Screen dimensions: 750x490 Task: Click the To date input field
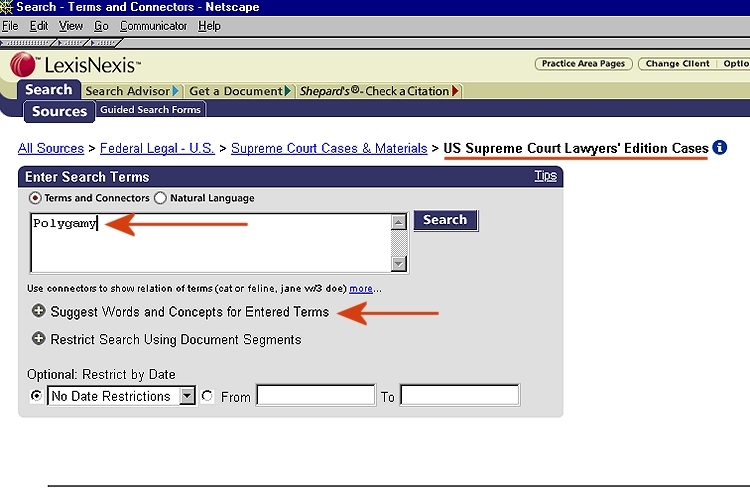460,395
